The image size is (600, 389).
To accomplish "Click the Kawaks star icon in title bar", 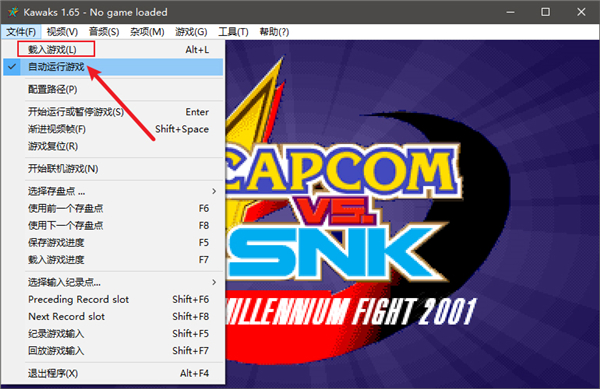I will coord(13,12).
